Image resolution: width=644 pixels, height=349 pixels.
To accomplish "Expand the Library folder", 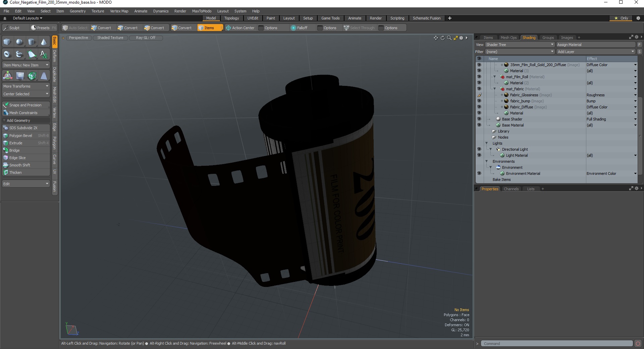I will [x=494, y=131].
